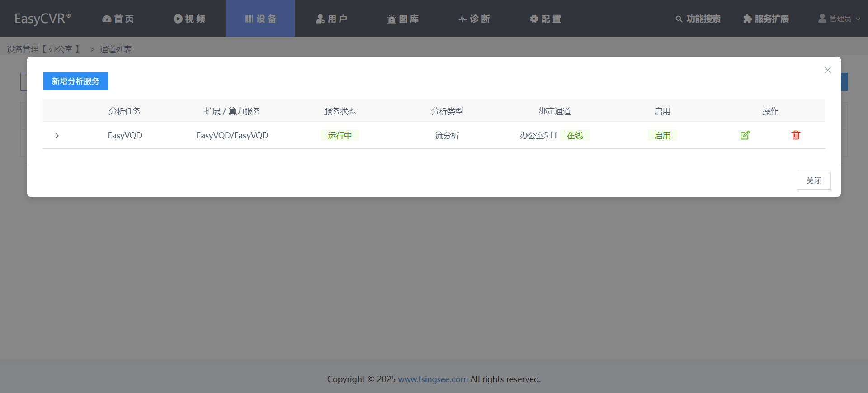Click the EasyCVR logo

point(42,19)
